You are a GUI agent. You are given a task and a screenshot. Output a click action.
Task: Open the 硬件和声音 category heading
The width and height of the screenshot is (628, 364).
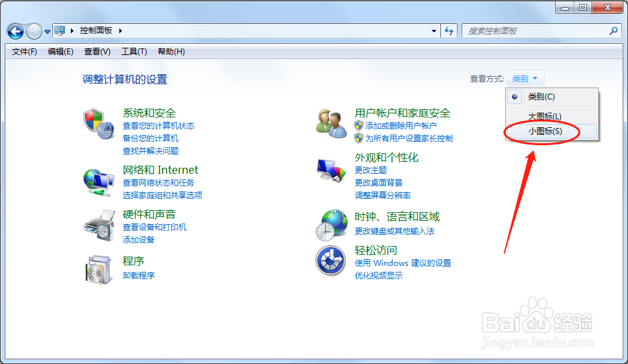[x=149, y=214]
